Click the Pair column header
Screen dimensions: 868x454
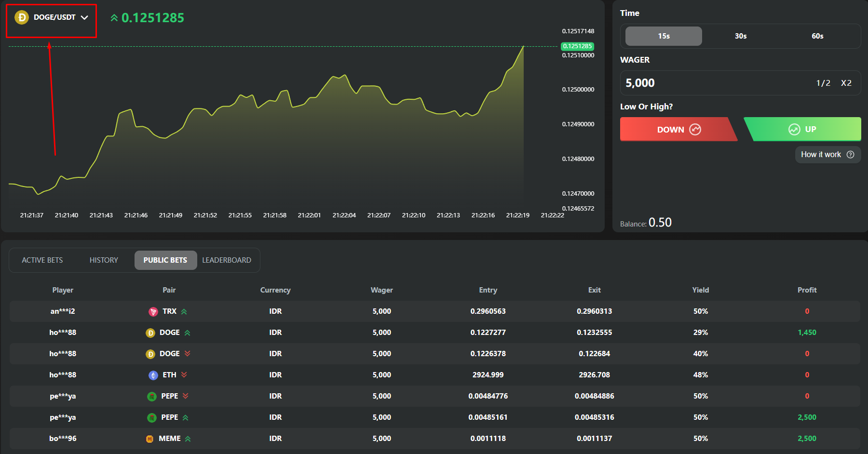pos(169,290)
